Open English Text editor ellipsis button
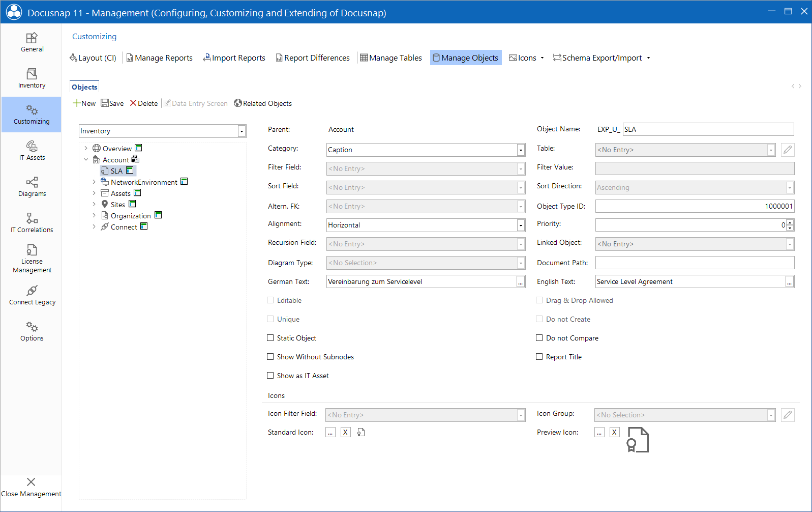Image resolution: width=812 pixels, height=512 pixels. [789, 282]
